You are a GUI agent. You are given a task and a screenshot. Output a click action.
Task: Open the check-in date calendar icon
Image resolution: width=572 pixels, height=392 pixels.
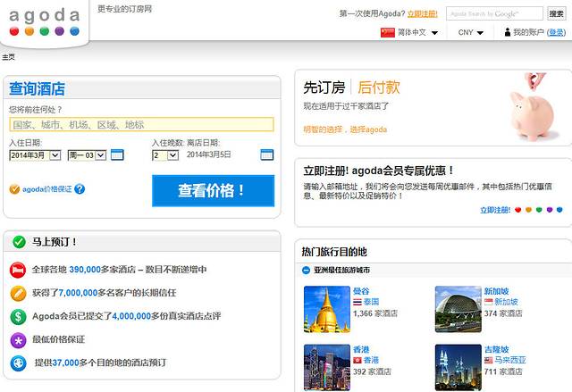tap(117, 154)
